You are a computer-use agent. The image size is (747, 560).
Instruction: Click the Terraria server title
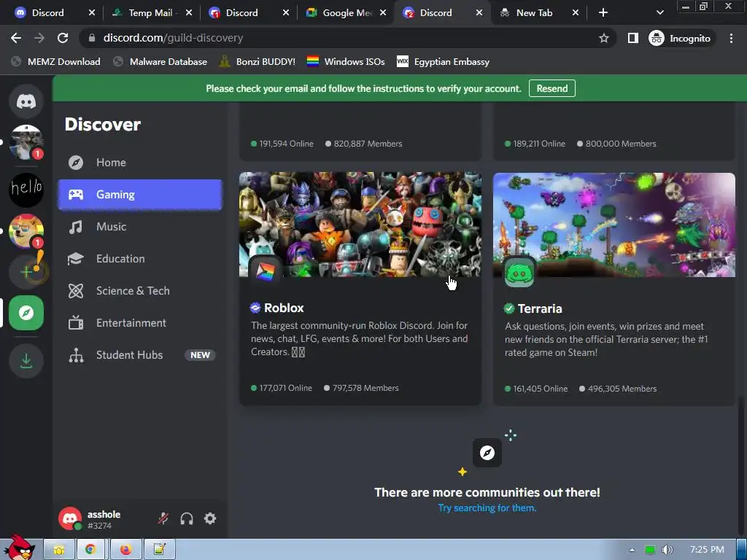point(540,308)
